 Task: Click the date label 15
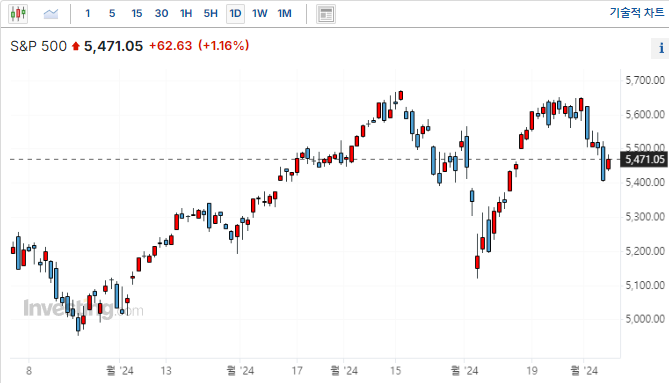click(396, 371)
